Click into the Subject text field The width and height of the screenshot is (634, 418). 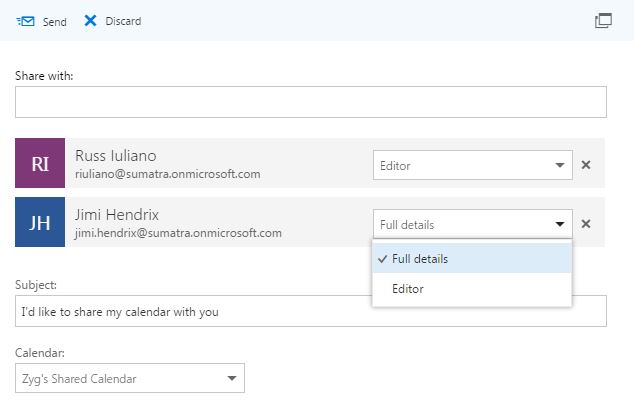point(310,311)
